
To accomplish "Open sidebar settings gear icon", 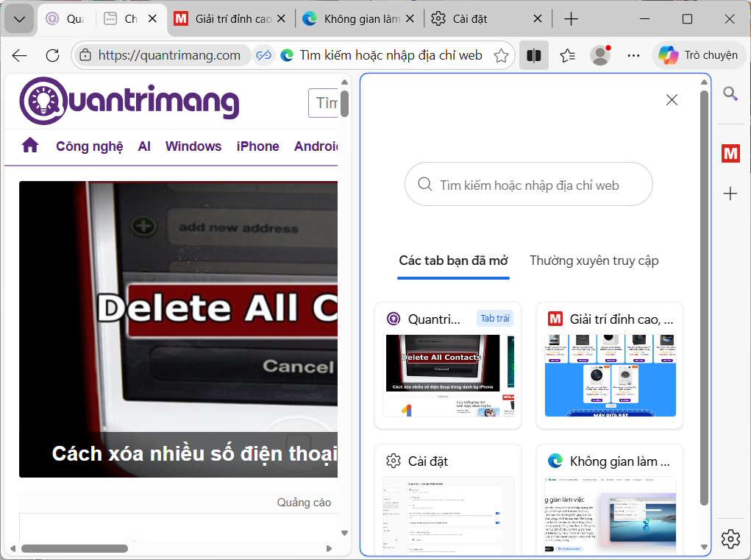I will (730, 539).
